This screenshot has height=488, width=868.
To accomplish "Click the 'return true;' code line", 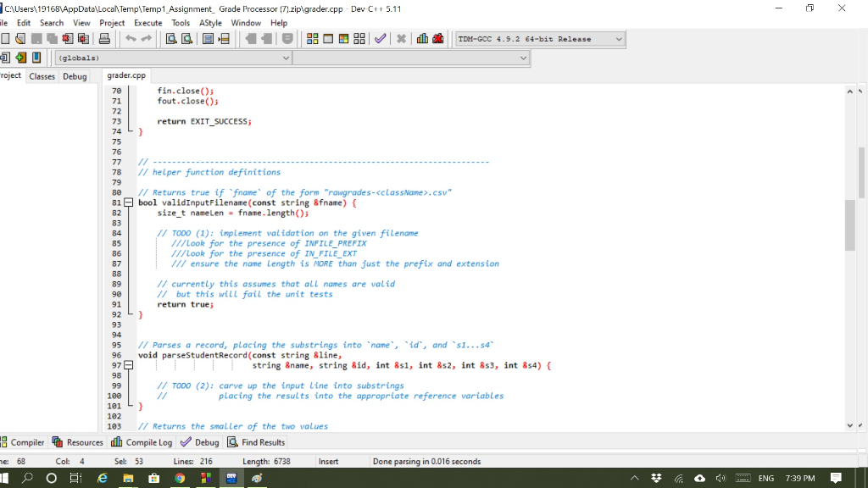I will click(x=186, y=304).
